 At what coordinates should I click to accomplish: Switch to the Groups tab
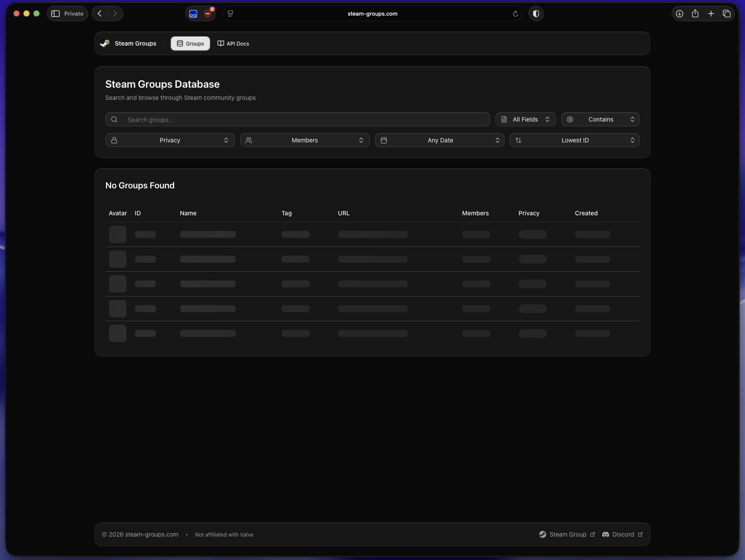click(x=190, y=43)
